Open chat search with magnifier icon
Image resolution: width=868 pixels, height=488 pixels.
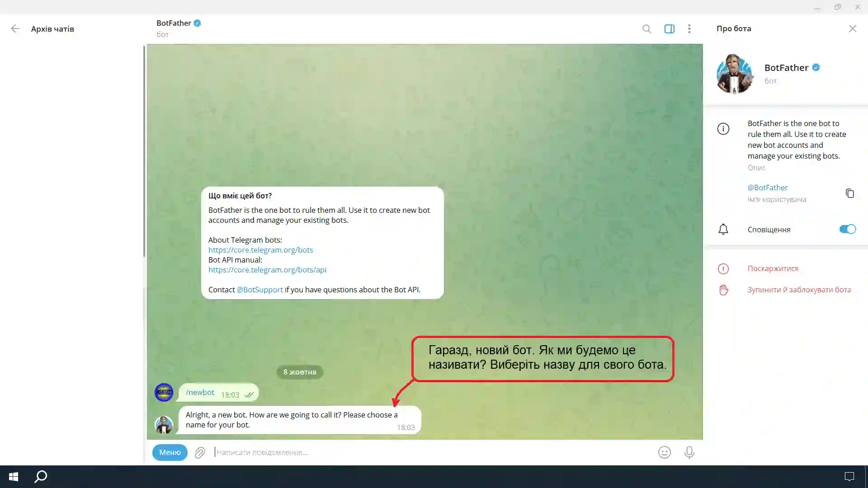point(646,29)
